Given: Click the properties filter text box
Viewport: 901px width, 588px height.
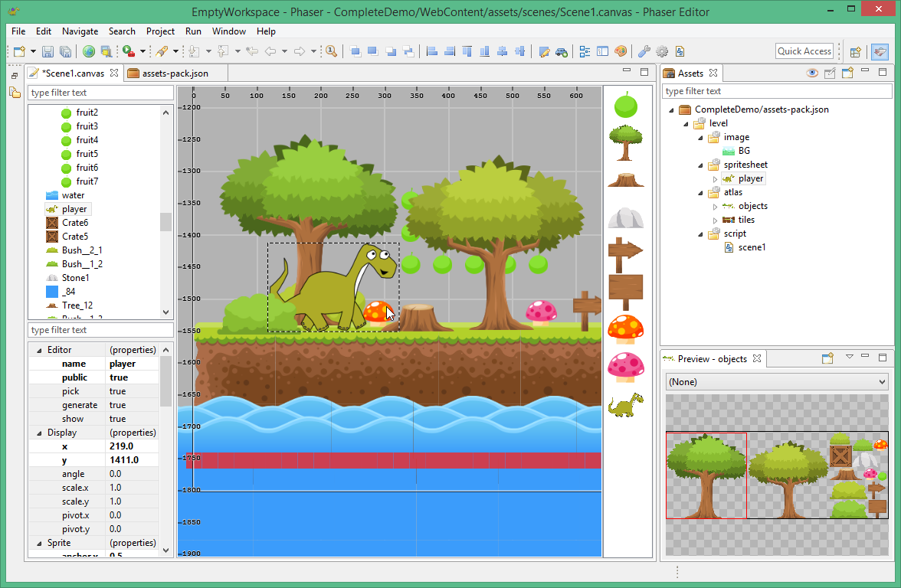Looking at the screenshot, I should [x=100, y=329].
